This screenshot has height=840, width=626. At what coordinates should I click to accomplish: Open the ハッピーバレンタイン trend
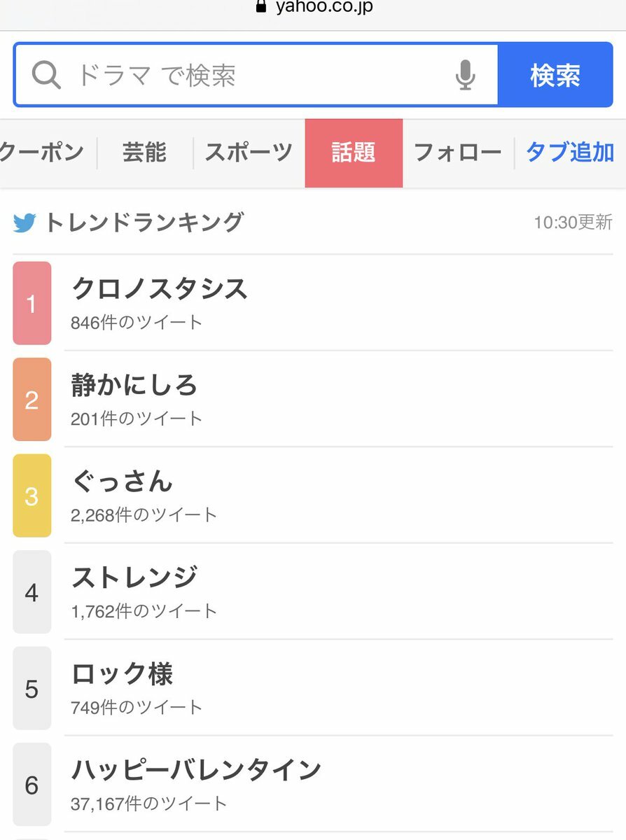[338, 784]
